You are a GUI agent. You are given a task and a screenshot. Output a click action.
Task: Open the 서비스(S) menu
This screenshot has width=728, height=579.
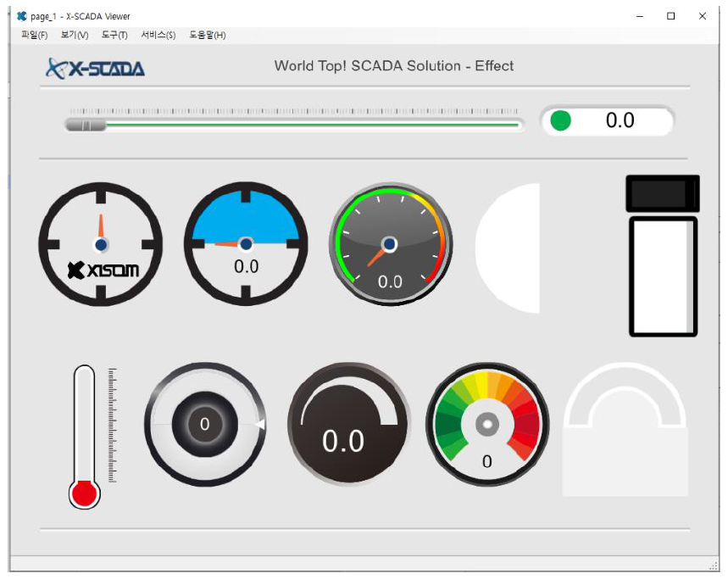tap(158, 35)
